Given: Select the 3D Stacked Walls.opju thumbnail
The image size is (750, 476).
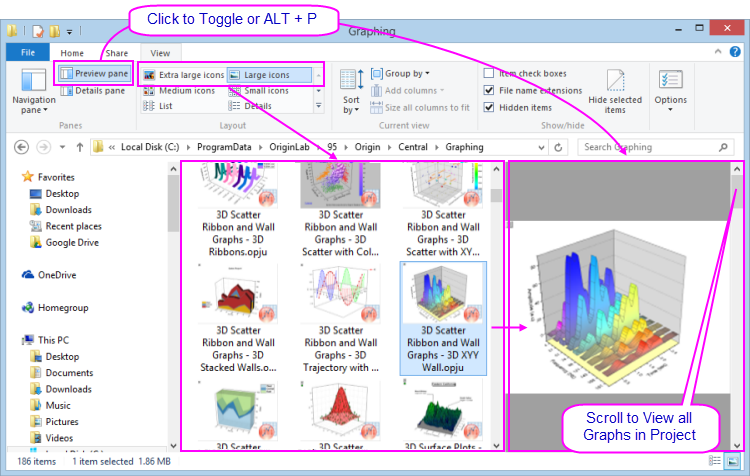Looking at the screenshot, I should (238, 320).
